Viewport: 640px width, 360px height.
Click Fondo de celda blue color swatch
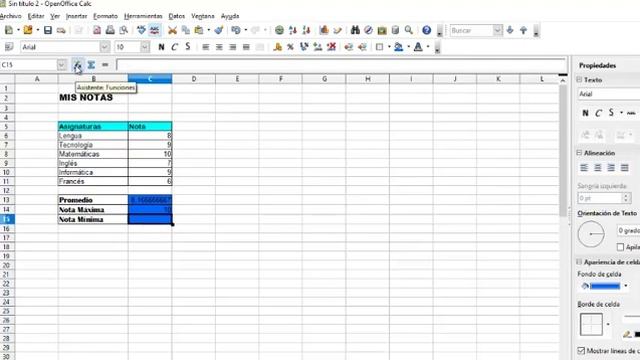[x=605, y=286]
